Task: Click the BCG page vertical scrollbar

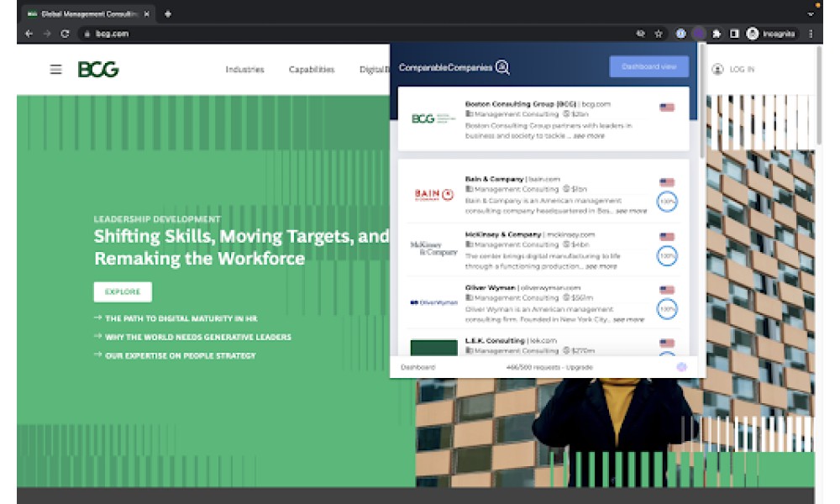Action: [818, 95]
